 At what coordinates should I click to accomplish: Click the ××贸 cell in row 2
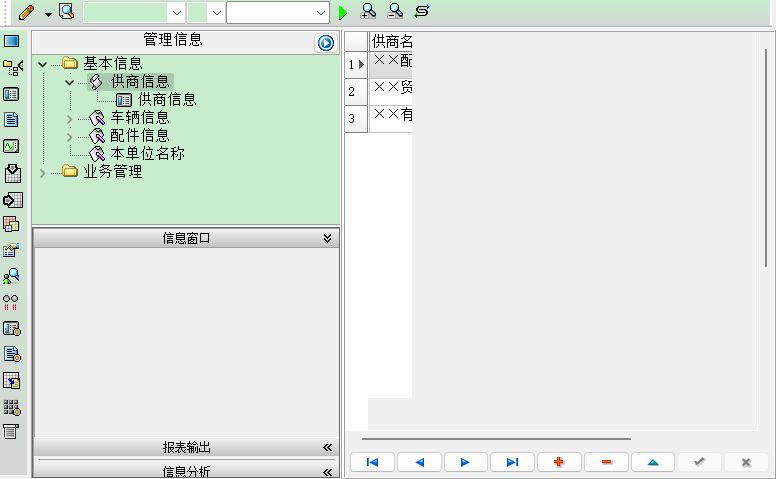point(391,91)
